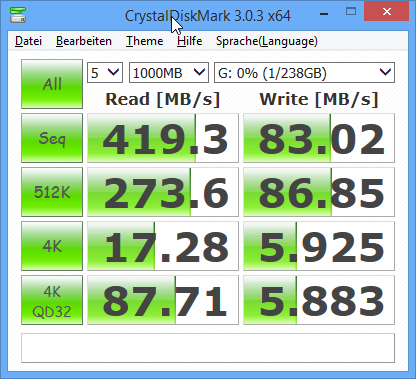416x379 pixels.
Task: Click the 4K write result 5.925
Action: coord(319,246)
